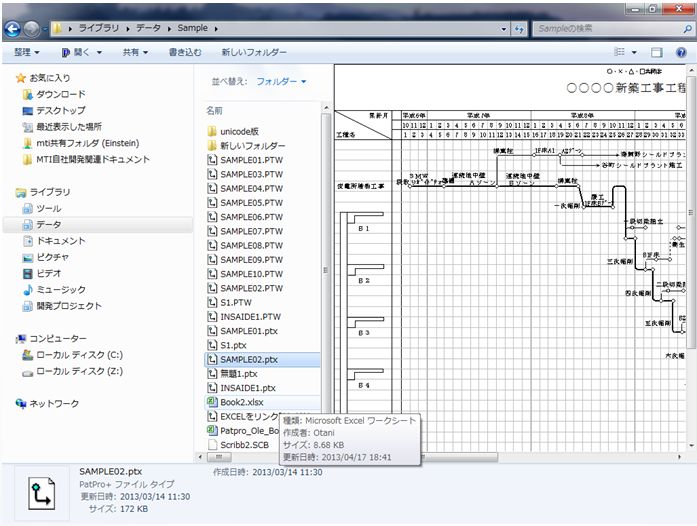The width and height of the screenshot is (697, 526).
Task: Click 新しいフォルダー toolbar button
Action: [254, 52]
